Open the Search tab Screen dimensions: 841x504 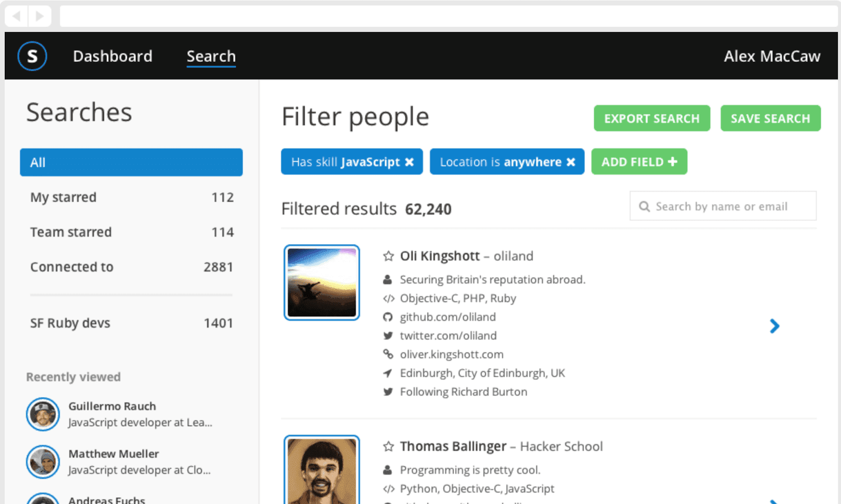(211, 56)
